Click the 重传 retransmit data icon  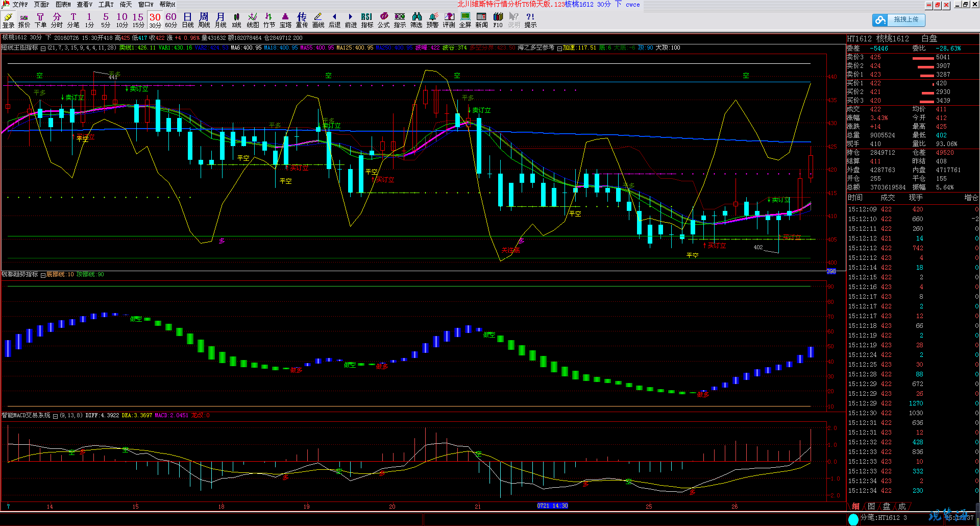coord(302,20)
